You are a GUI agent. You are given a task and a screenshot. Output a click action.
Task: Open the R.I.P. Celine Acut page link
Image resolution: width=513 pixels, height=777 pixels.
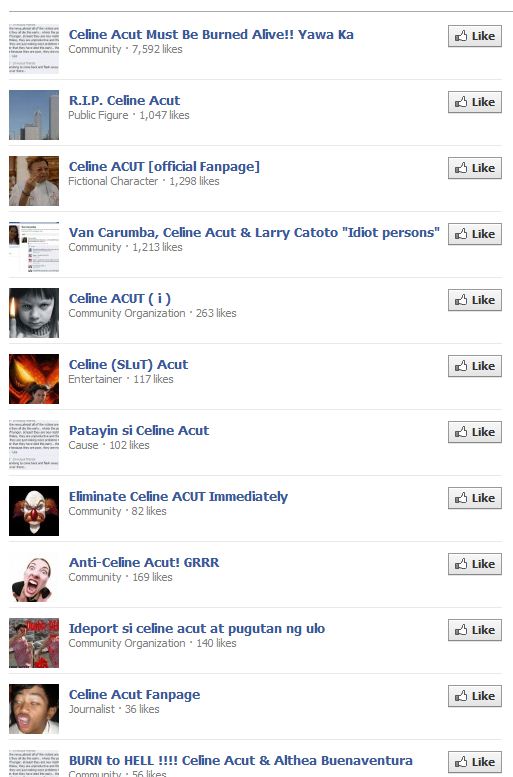coord(124,101)
